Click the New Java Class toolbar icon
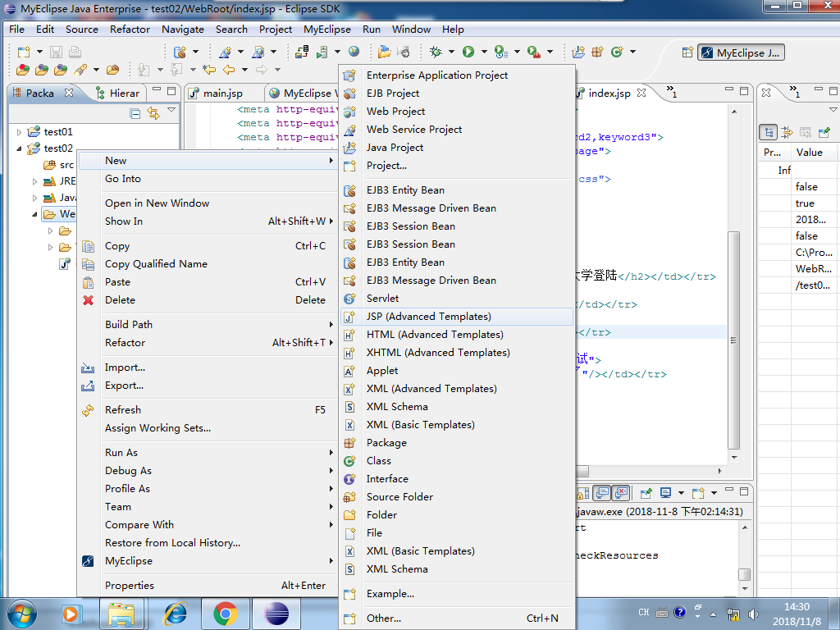 tap(617, 52)
